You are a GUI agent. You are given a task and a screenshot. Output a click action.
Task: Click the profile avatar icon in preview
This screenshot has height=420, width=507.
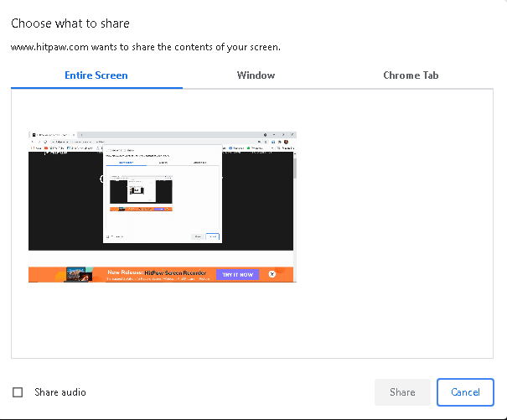pos(287,143)
